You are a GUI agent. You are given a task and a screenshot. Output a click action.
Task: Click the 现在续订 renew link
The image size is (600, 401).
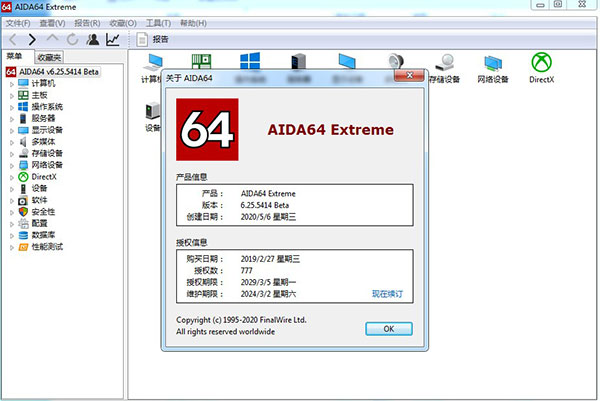[x=387, y=293]
